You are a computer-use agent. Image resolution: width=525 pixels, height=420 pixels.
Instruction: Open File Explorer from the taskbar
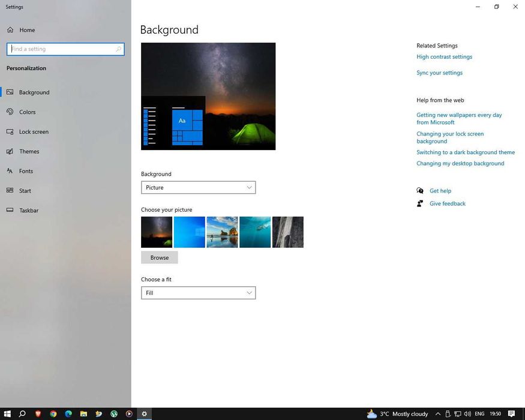click(x=84, y=414)
